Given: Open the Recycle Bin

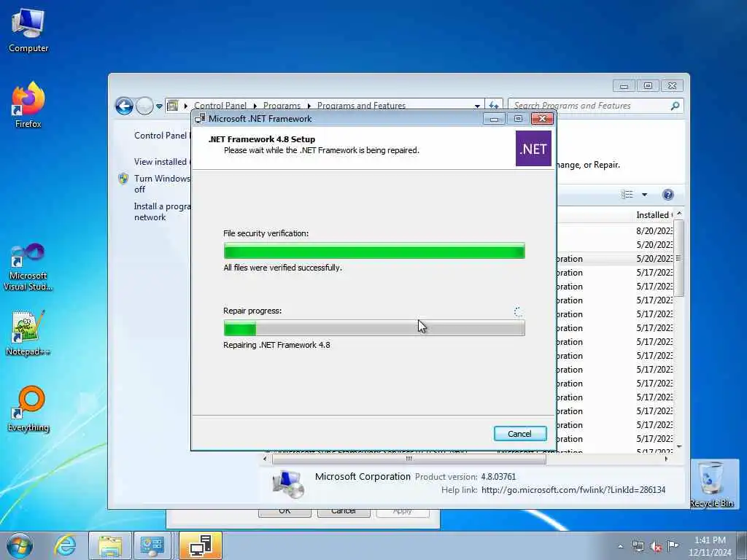Looking at the screenshot, I should click(x=711, y=485).
